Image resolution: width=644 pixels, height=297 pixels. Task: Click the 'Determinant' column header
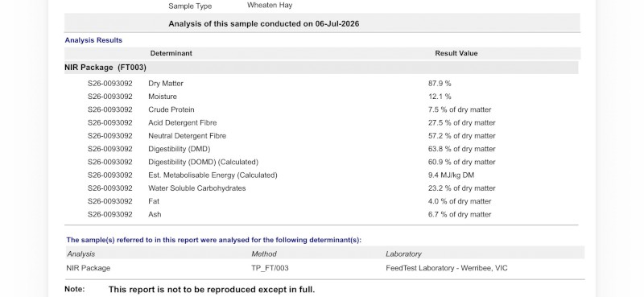pos(171,53)
